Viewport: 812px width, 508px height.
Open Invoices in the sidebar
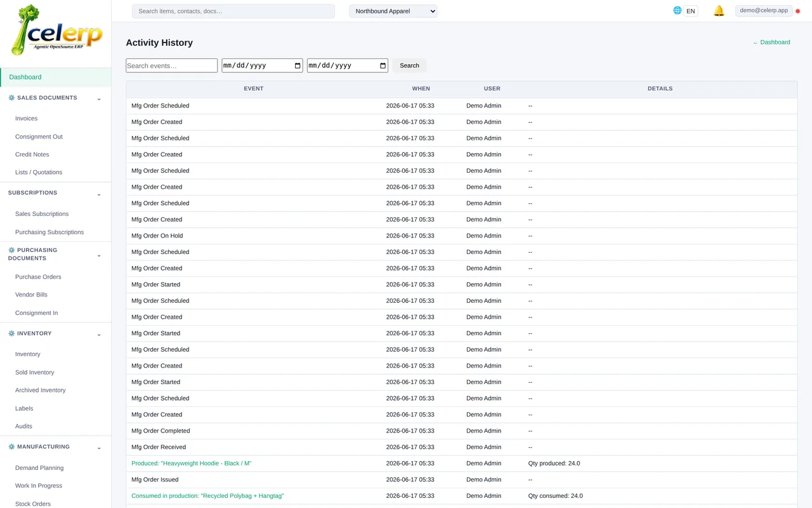pyautogui.click(x=26, y=118)
